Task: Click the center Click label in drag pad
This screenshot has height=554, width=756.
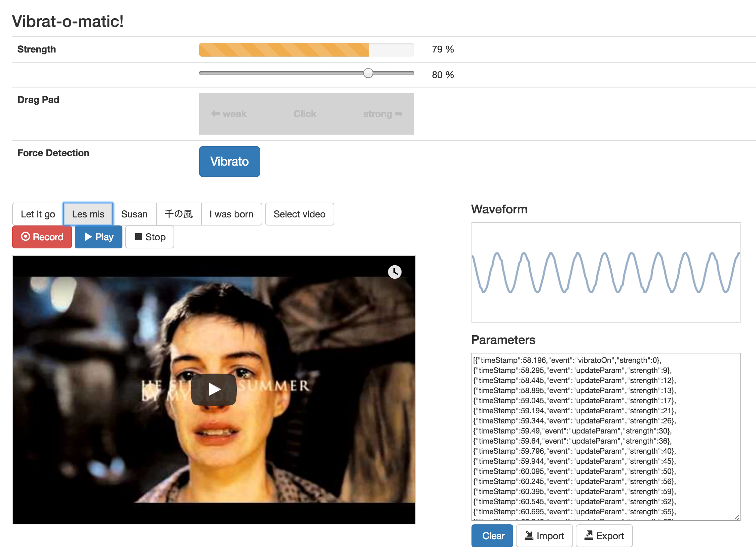Action: (305, 114)
